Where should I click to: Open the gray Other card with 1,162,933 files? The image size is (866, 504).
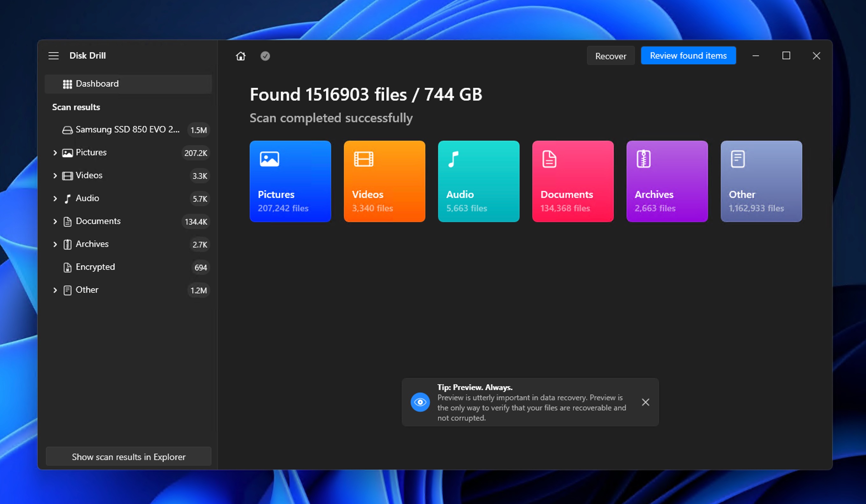[761, 181]
